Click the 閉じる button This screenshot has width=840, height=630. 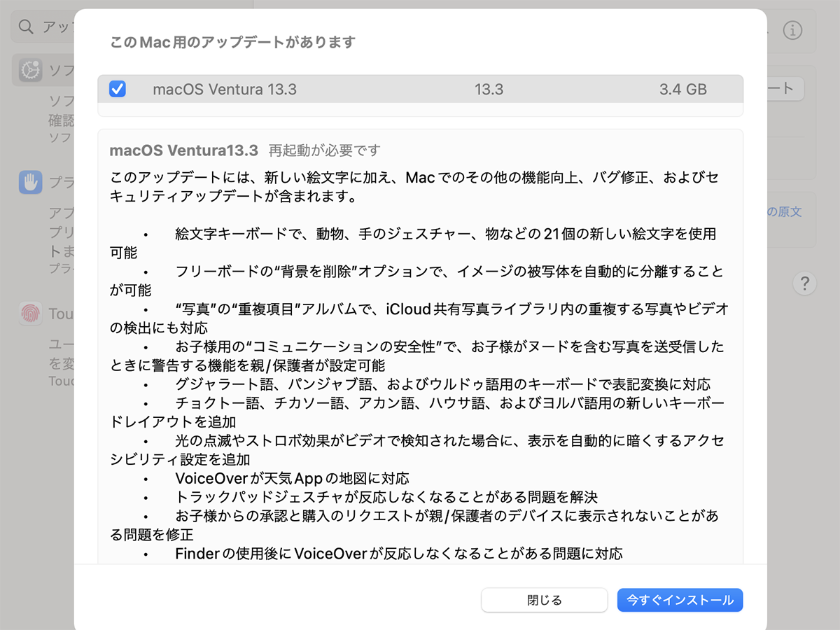(x=544, y=600)
